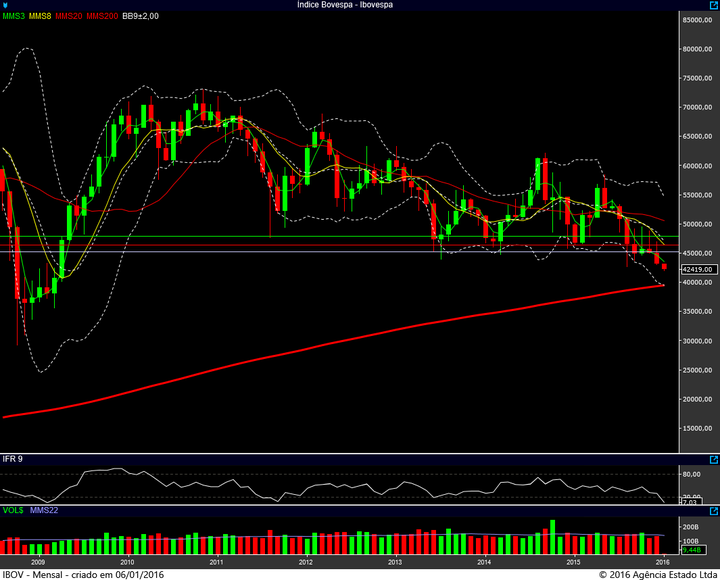Click the 2013 year marker on time axis
This screenshot has width=720, height=580.
[394, 562]
